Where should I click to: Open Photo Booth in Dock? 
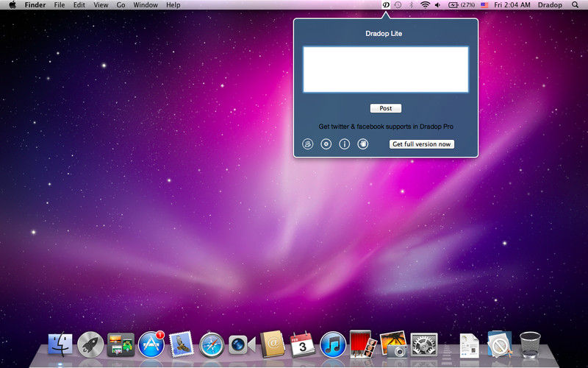(362, 344)
